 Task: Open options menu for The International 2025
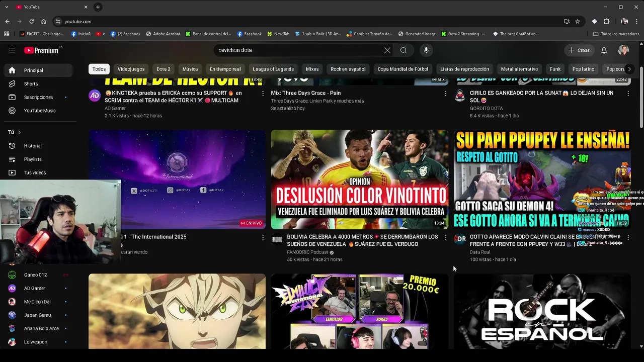click(x=263, y=237)
